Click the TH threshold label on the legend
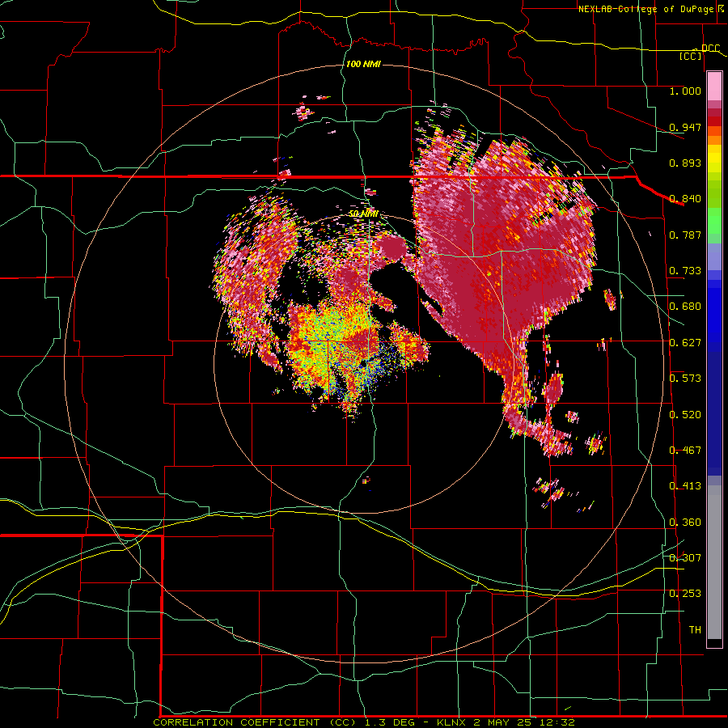This screenshot has height=728, width=728. (x=695, y=630)
